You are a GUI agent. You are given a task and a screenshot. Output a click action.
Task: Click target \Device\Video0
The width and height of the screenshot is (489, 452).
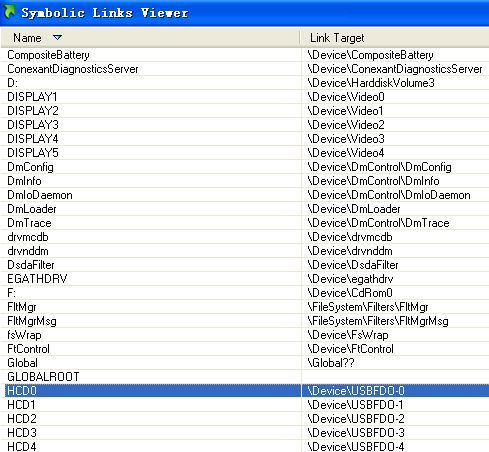point(346,97)
